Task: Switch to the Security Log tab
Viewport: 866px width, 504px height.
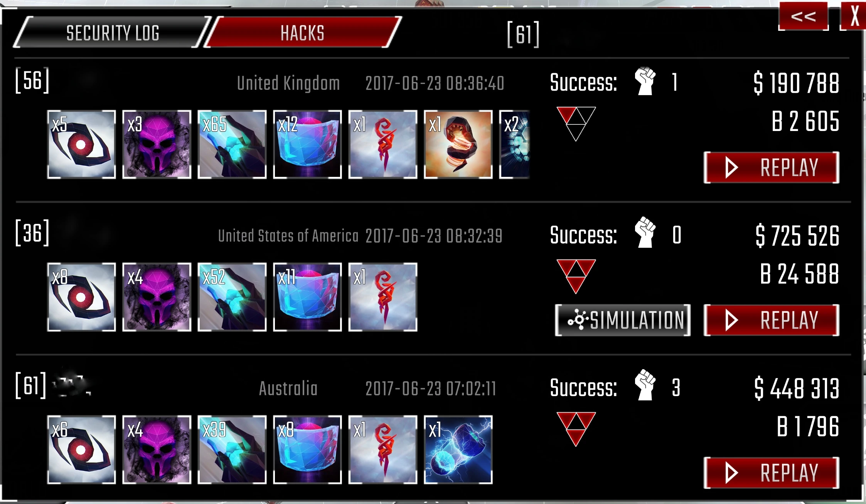Action: [x=113, y=32]
